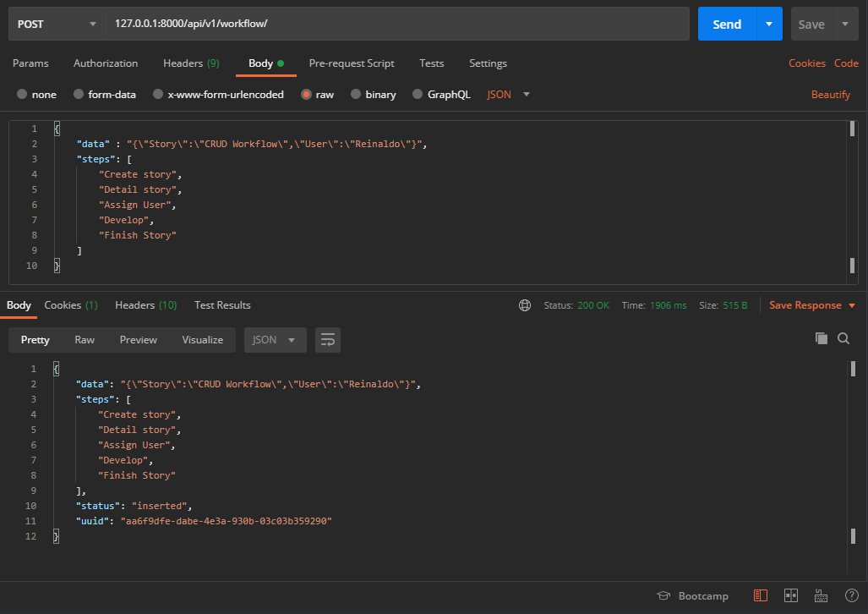Switch to two-pane view icon
Viewport: 868px width, 614px height.
pyautogui.click(x=791, y=595)
